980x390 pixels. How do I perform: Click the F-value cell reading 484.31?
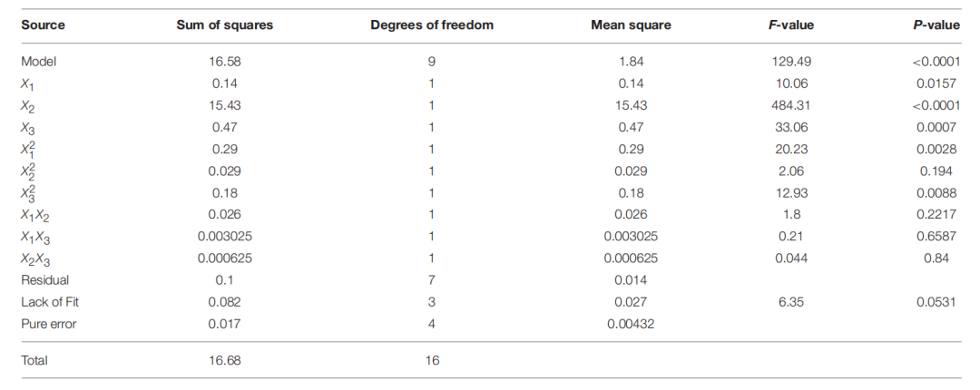(791, 105)
